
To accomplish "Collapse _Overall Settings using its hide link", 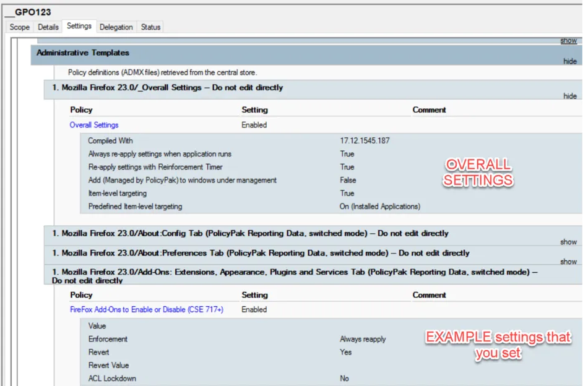I will 569,96.
